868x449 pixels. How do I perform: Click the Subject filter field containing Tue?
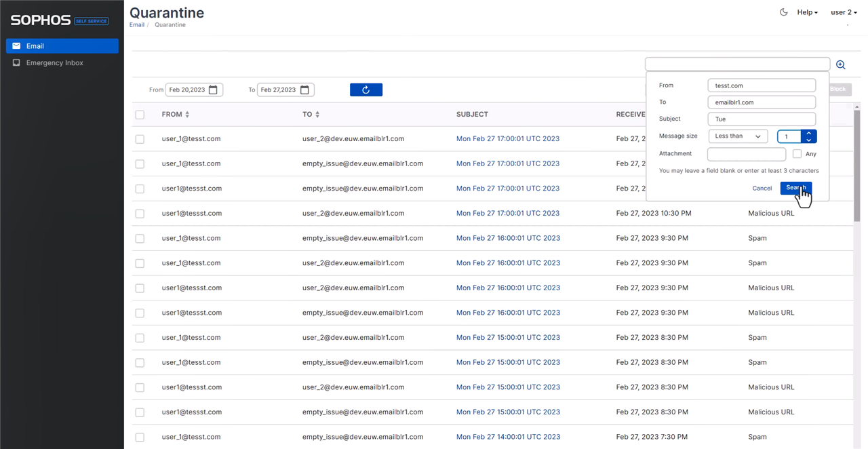762,119
